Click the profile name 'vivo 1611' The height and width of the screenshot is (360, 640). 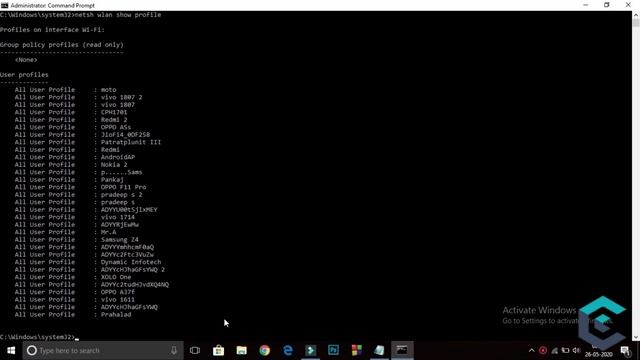118,300
